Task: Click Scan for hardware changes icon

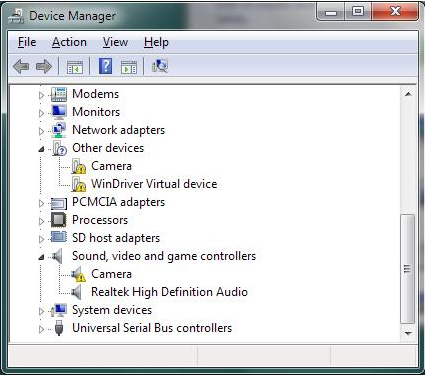Action: point(160,66)
